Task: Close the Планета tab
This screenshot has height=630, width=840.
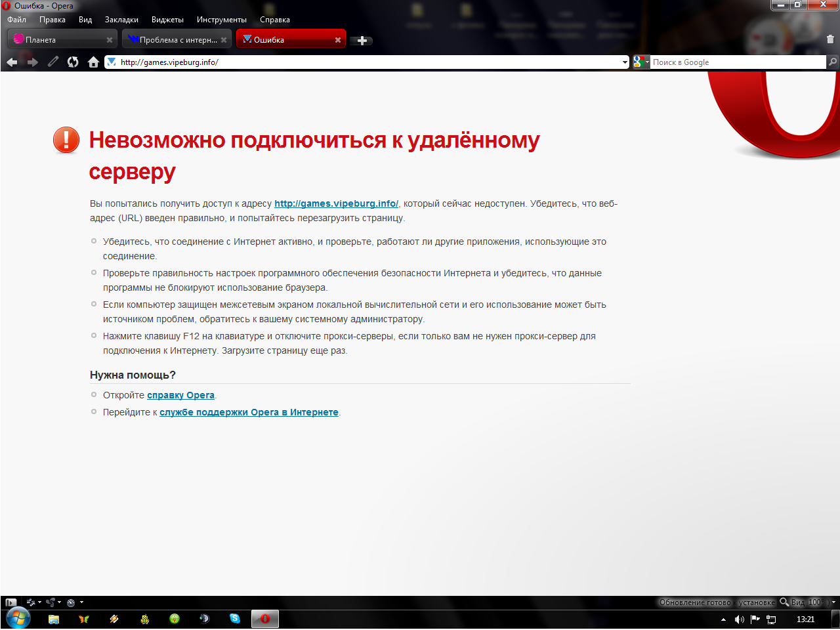Action: pos(110,40)
